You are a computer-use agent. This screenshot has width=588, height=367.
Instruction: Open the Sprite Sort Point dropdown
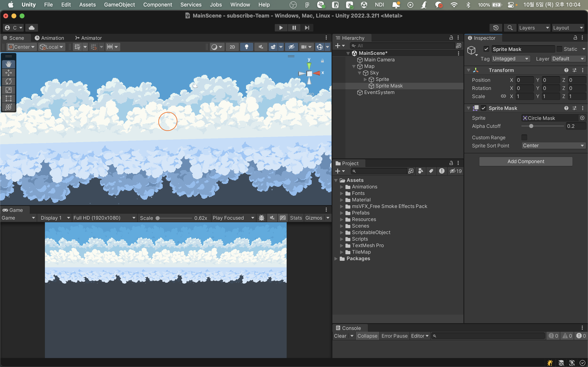click(x=553, y=146)
